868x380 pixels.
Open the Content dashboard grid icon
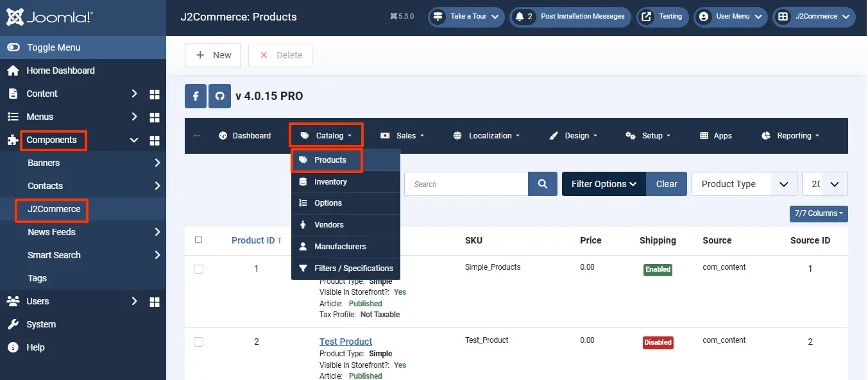[154, 94]
